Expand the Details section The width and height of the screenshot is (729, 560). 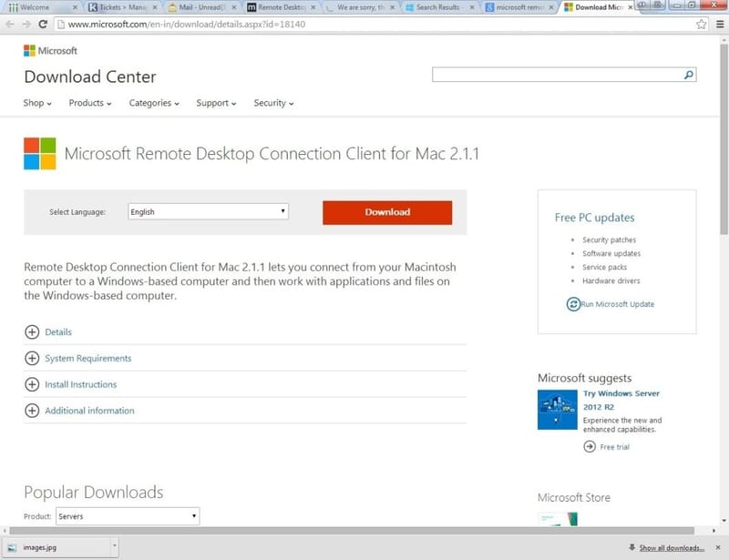(x=32, y=332)
